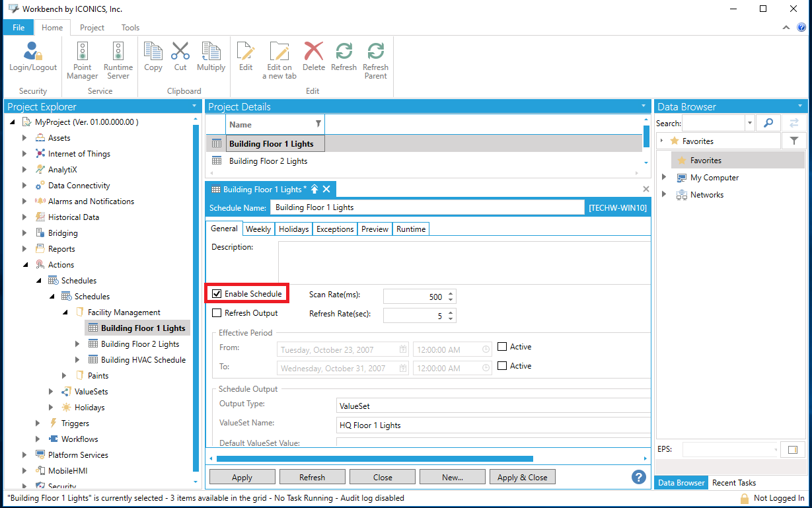Switch to the Weekly tab
The image size is (812, 508).
pyautogui.click(x=258, y=229)
